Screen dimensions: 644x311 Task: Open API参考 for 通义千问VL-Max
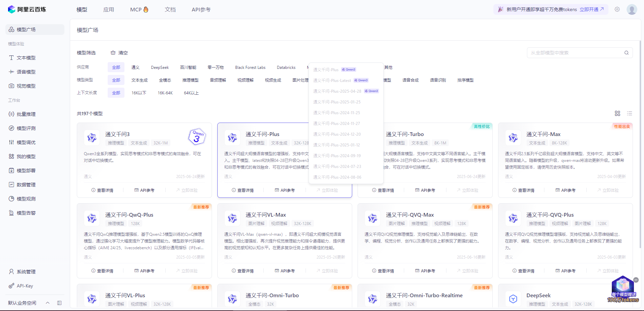coord(285,271)
